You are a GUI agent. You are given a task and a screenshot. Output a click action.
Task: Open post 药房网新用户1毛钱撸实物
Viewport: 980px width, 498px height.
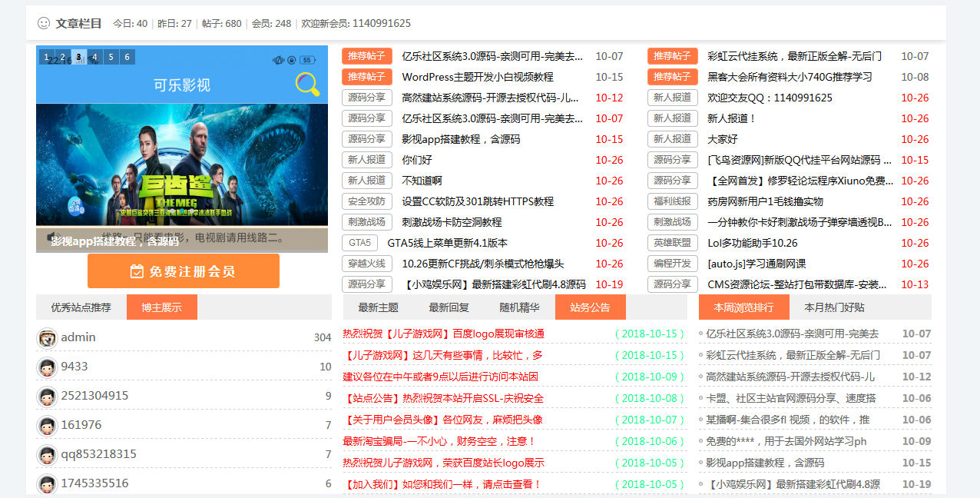coord(765,201)
